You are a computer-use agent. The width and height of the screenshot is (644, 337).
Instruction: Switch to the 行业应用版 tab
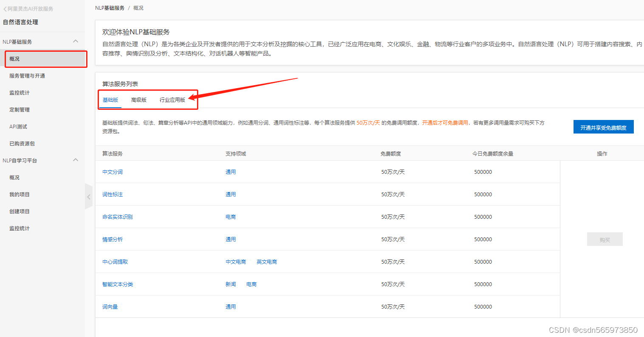click(x=172, y=100)
